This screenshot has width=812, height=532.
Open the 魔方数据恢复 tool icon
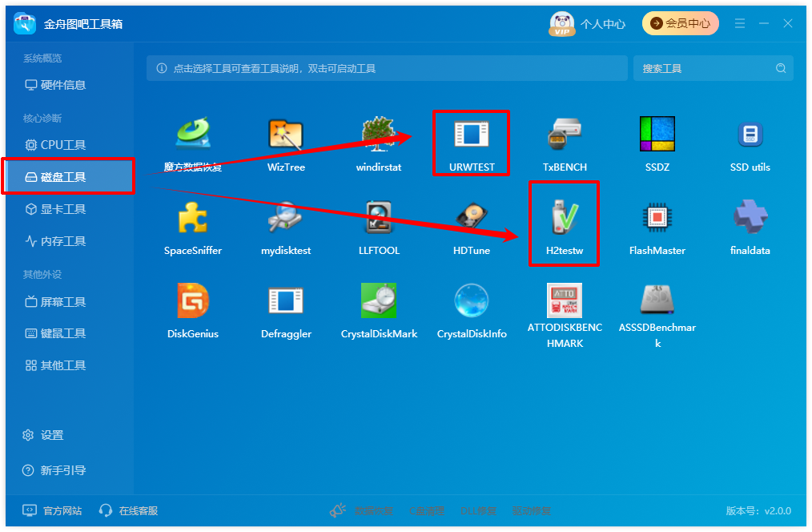(x=193, y=134)
